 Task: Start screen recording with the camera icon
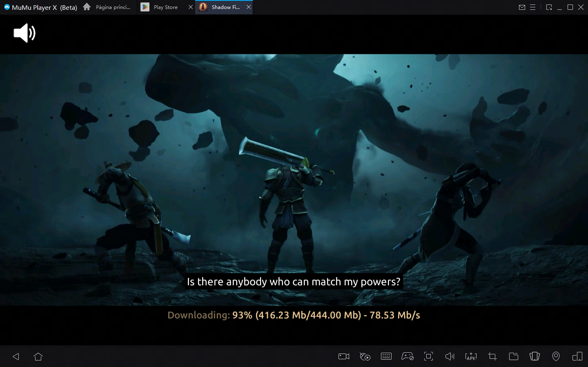pyautogui.click(x=344, y=356)
